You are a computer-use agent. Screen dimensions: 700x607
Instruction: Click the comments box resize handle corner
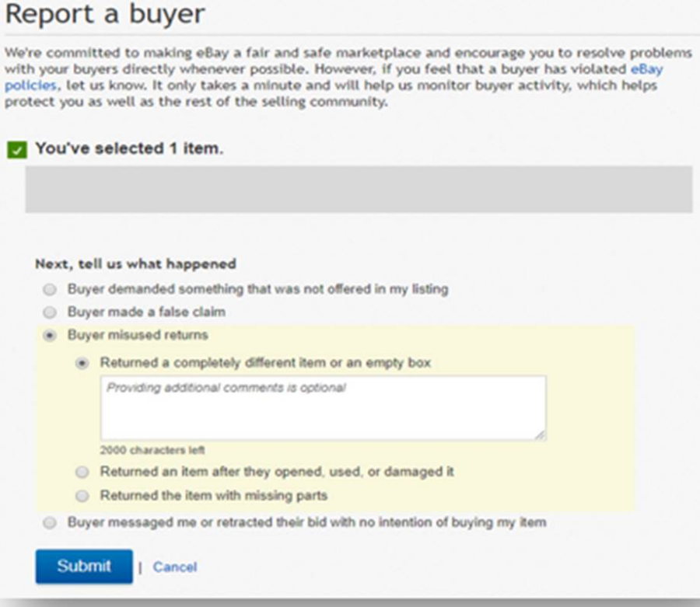click(x=541, y=435)
